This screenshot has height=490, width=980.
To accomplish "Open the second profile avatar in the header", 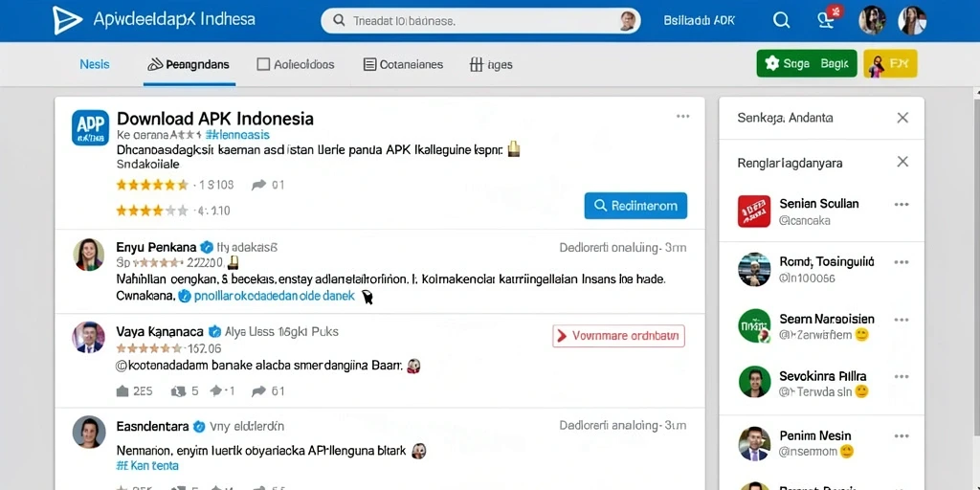I will click(912, 21).
